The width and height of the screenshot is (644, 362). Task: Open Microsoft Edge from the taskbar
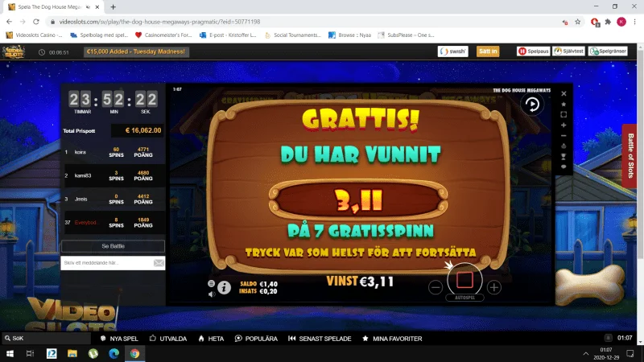(114, 353)
